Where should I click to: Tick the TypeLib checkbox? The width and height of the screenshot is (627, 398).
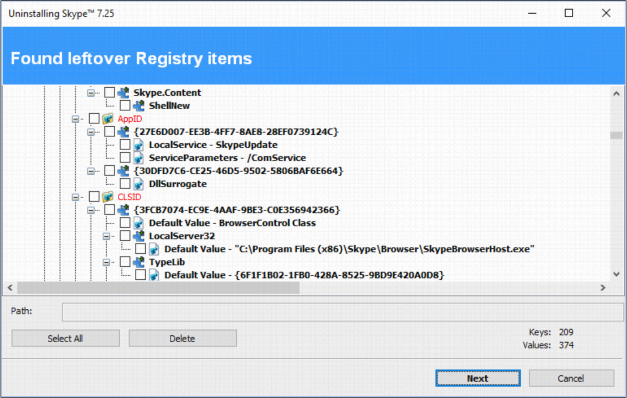(125, 262)
